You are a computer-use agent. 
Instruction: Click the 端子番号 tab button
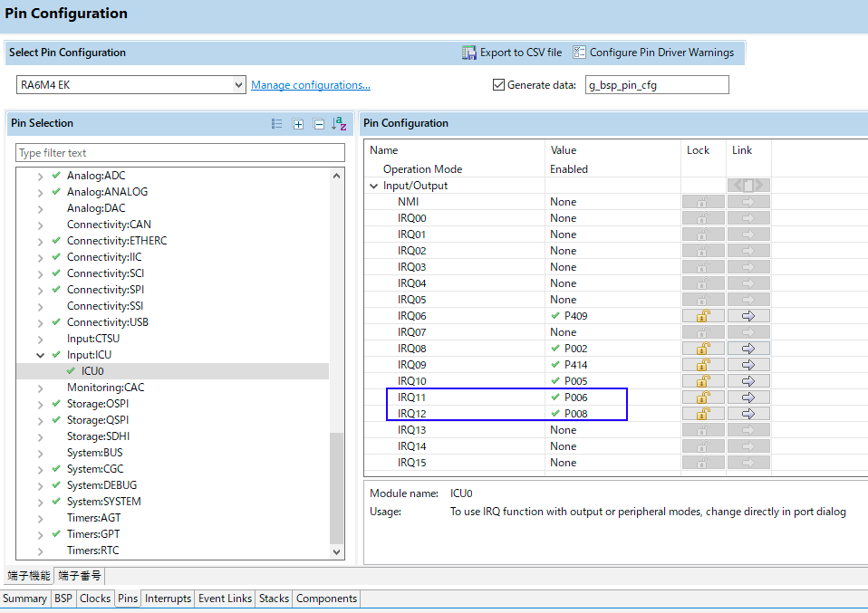point(81,576)
